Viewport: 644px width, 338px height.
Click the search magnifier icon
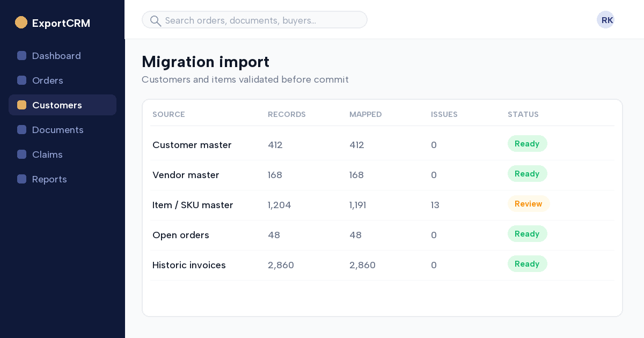tap(156, 20)
